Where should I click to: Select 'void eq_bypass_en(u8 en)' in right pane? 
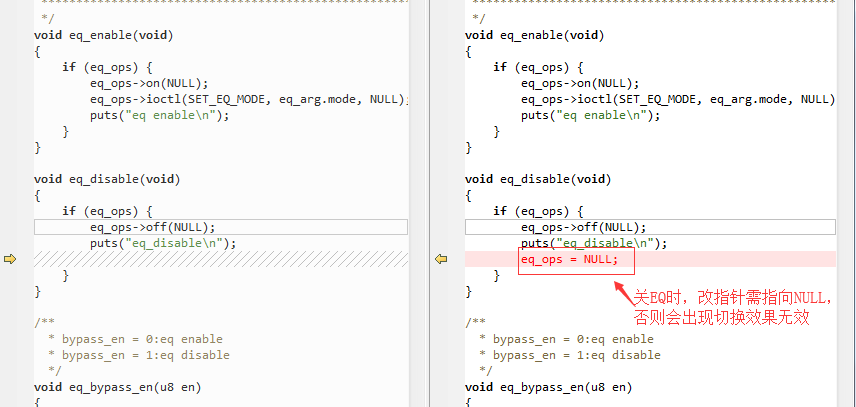549,387
